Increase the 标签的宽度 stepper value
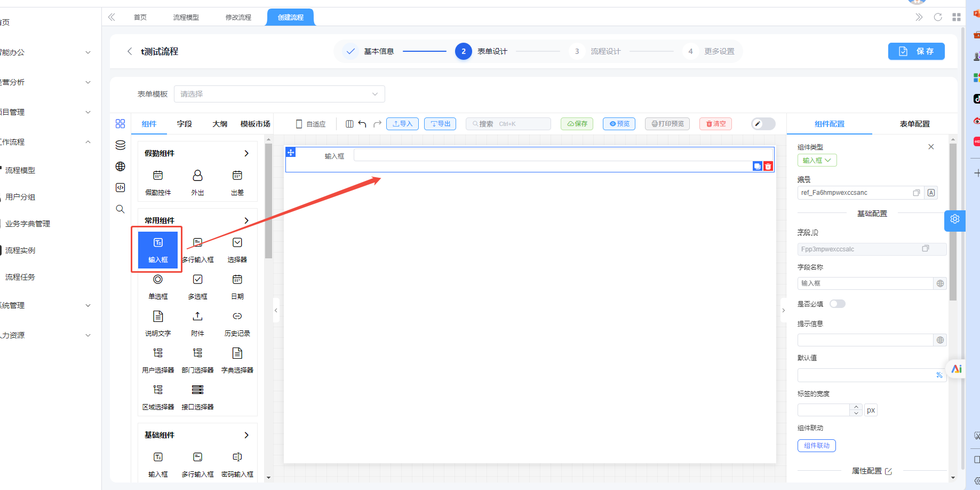 tap(856, 407)
